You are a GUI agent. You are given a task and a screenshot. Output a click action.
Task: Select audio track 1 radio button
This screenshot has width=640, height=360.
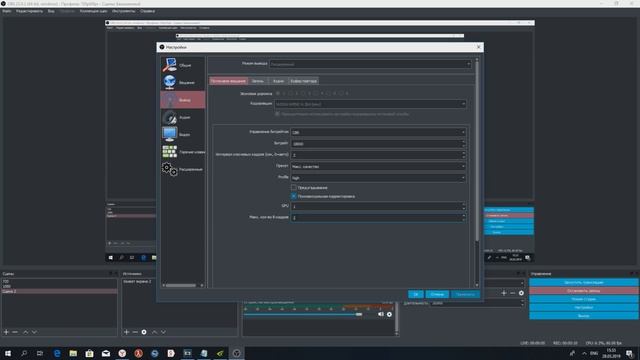[x=278, y=93]
